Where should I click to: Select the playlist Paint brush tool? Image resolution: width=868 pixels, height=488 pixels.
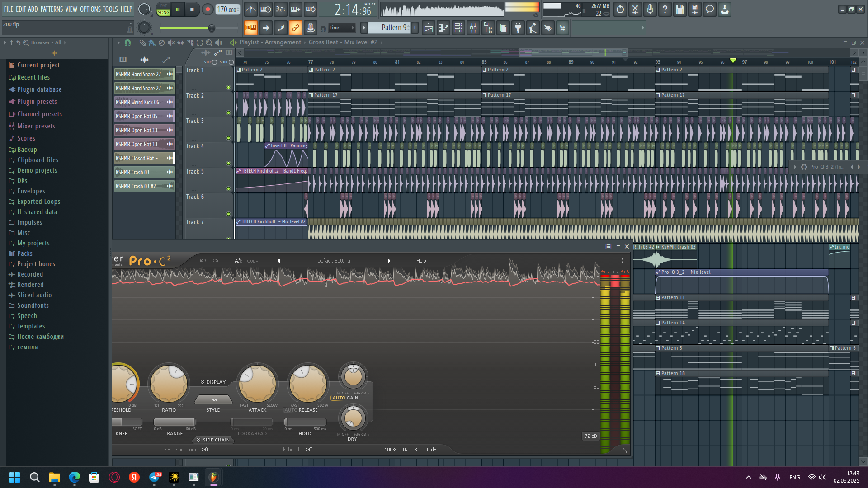(x=152, y=42)
